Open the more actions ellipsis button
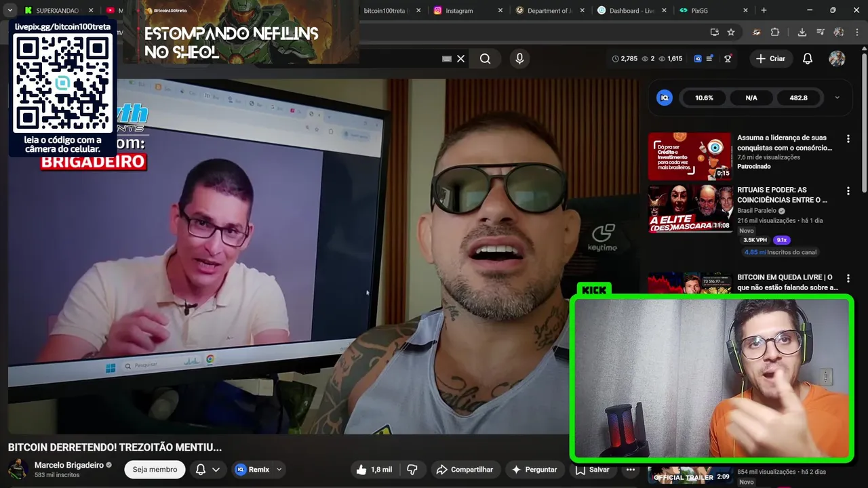 631,469
